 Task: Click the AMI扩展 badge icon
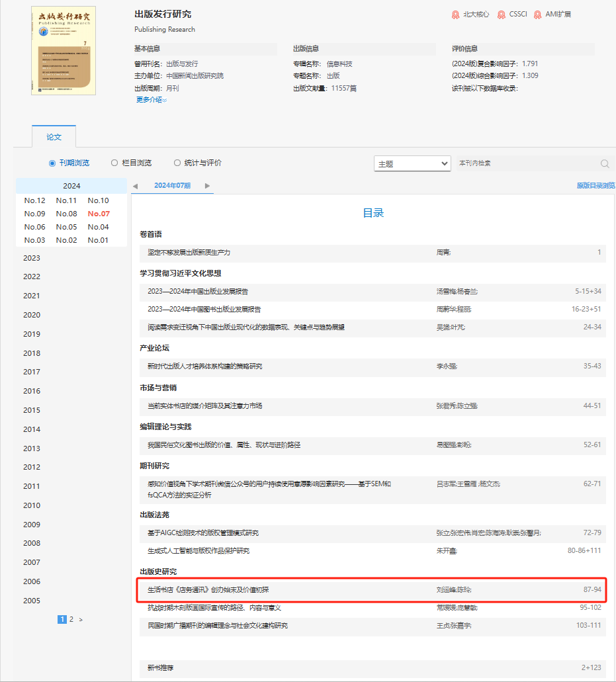point(538,15)
